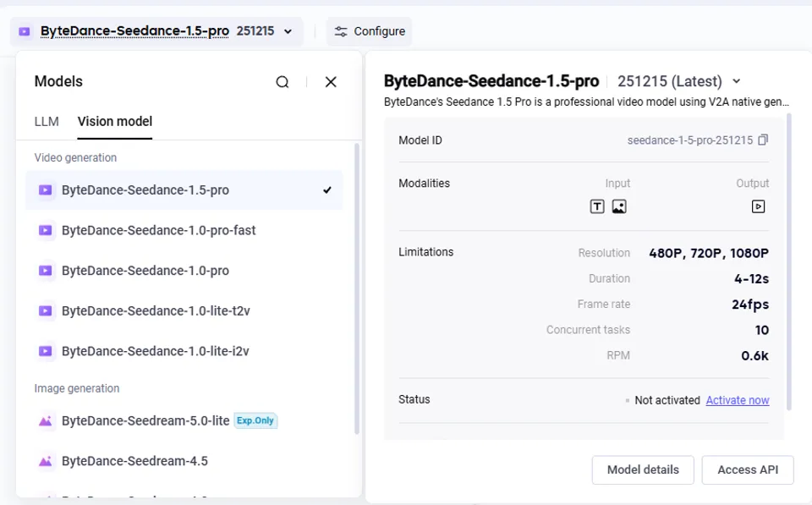Open search in the Models panel
The height and width of the screenshot is (505, 812).
click(283, 81)
